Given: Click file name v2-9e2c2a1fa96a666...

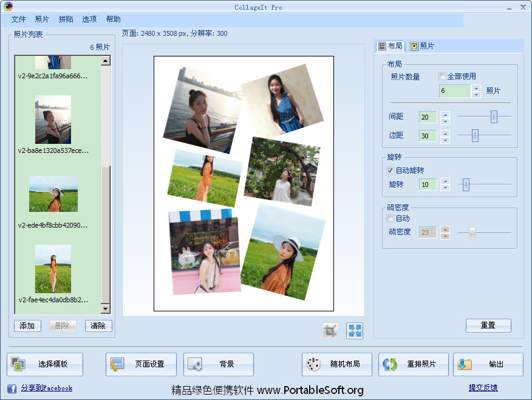Looking at the screenshot, I should tap(53, 76).
